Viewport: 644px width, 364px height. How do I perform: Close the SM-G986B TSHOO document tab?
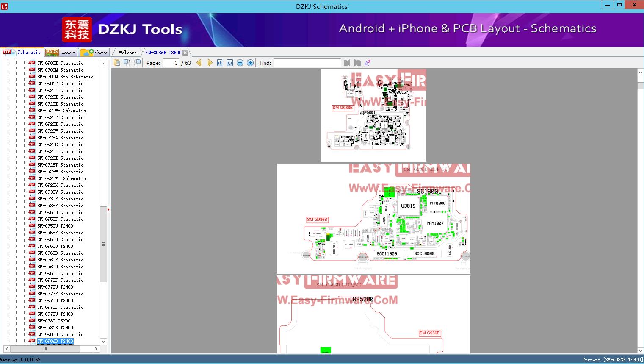click(x=185, y=53)
